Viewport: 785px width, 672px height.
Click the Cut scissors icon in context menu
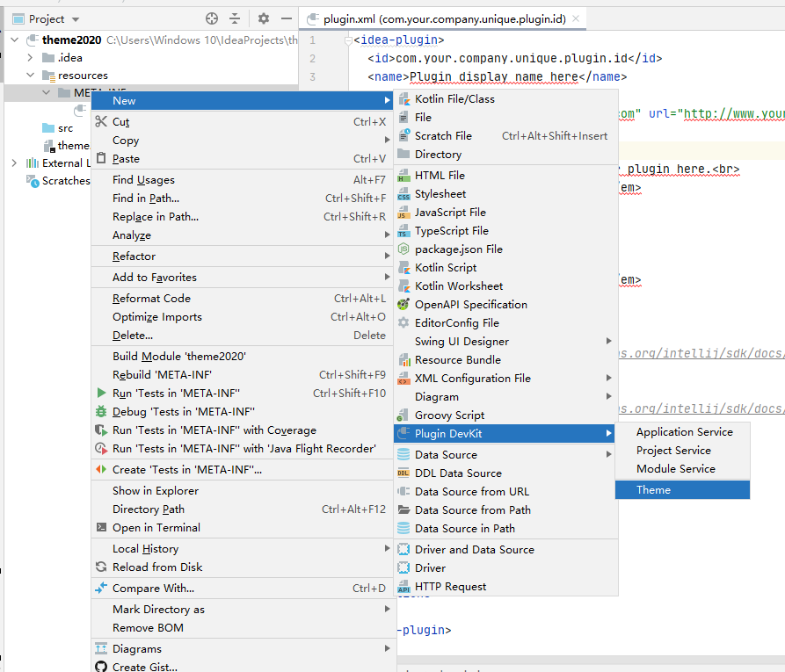pos(101,121)
